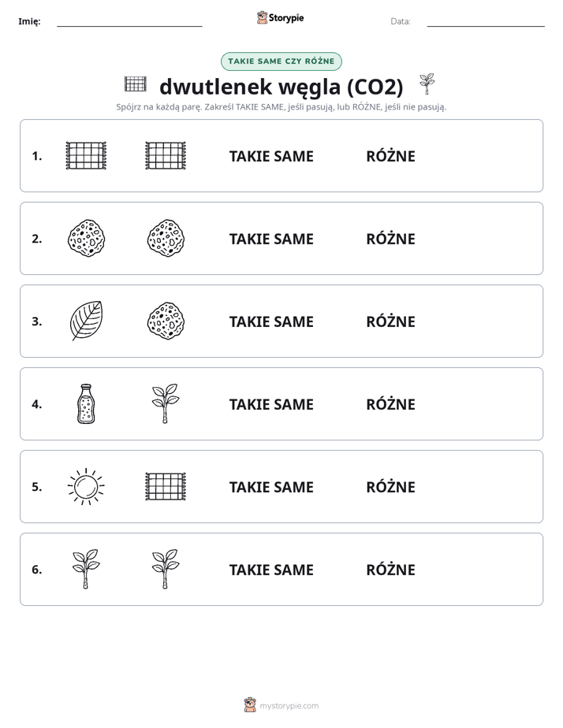Select RÓŻNE for row 4
Viewport: 563px width, 728px height.
(390, 404)
